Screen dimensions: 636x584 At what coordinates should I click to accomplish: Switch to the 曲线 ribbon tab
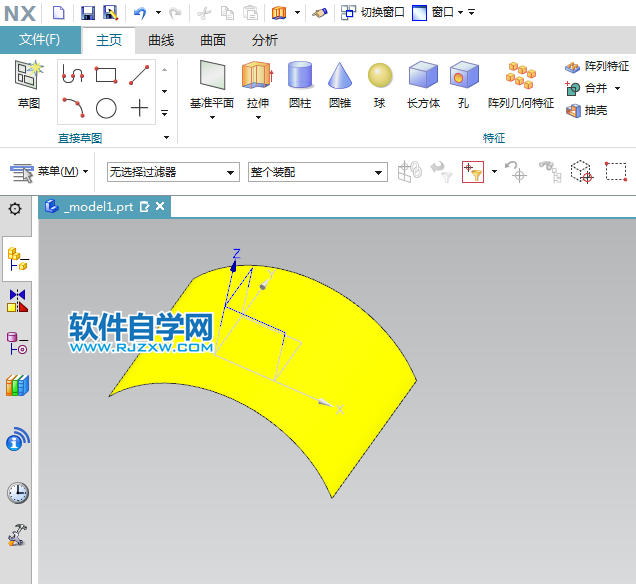click(x=161, y=40)
